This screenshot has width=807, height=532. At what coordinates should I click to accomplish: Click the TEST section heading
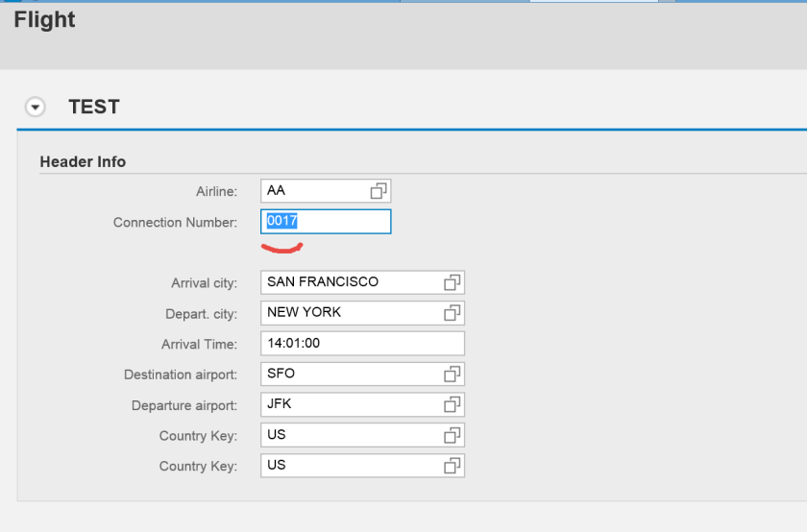(x=94, y=107)
